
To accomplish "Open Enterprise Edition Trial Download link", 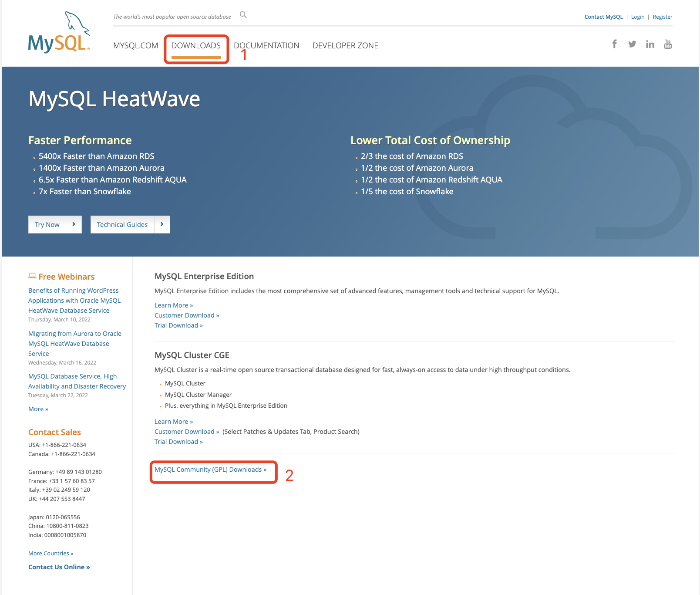I will tap(178, 325).
